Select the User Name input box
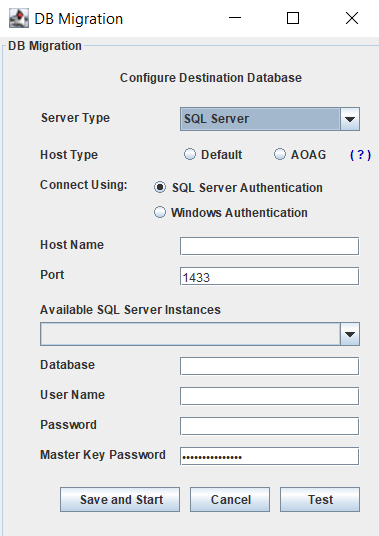Screen dimensions: 379x536 tap(269, 396)
